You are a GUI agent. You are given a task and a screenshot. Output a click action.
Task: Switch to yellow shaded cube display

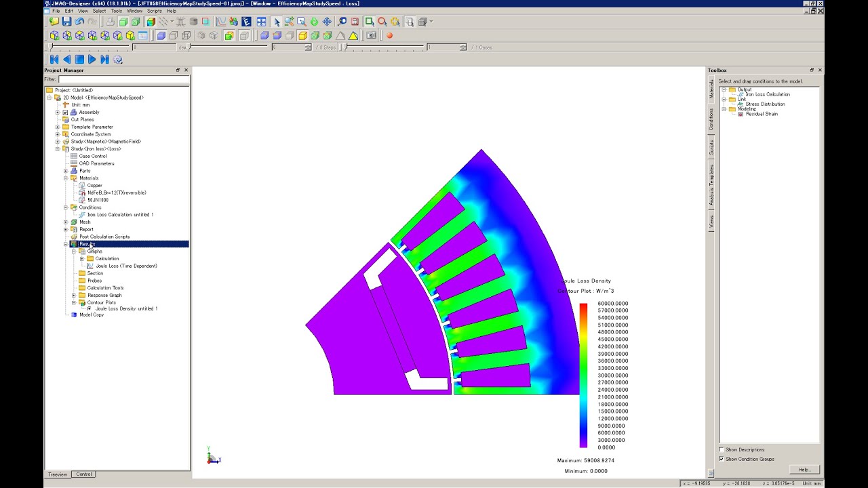point(303,35)
